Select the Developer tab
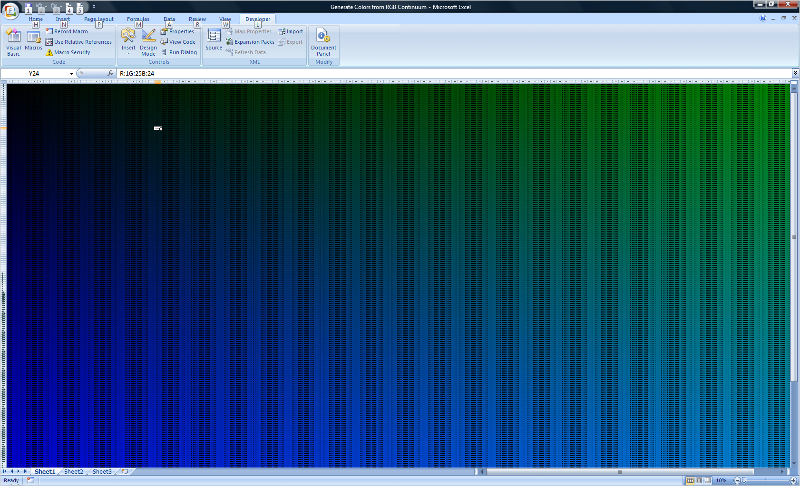Viewport: 800px width, 486px height. [258, 19]
